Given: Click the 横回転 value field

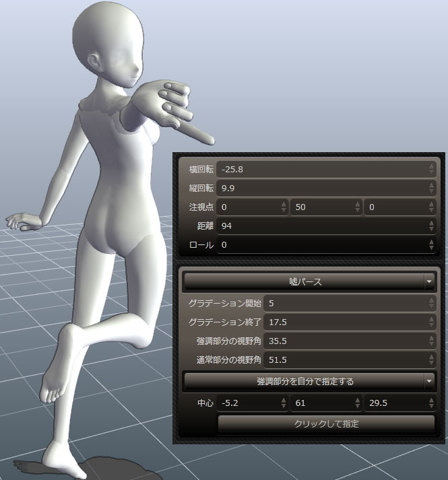Looking at the screenshot, I should pyautogui.click(x=322, y=169).
